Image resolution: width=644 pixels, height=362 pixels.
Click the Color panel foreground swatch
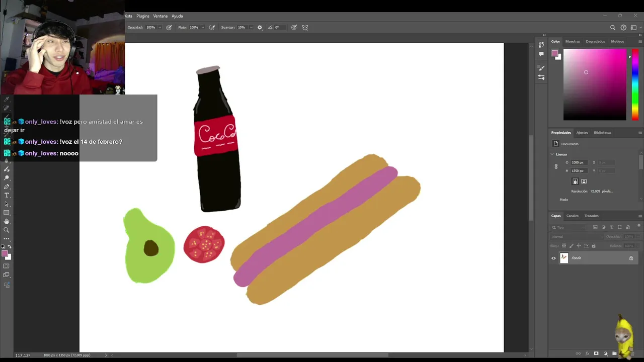pos(554,53)
